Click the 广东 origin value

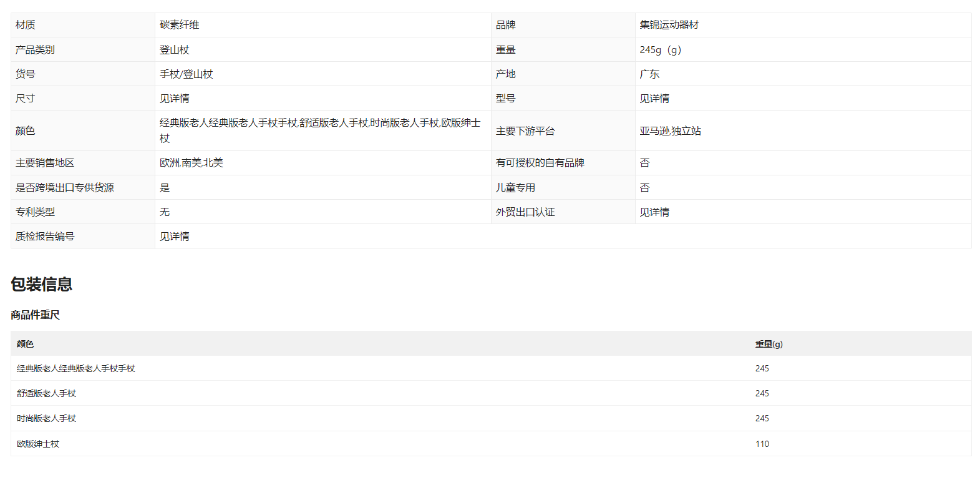649,74
